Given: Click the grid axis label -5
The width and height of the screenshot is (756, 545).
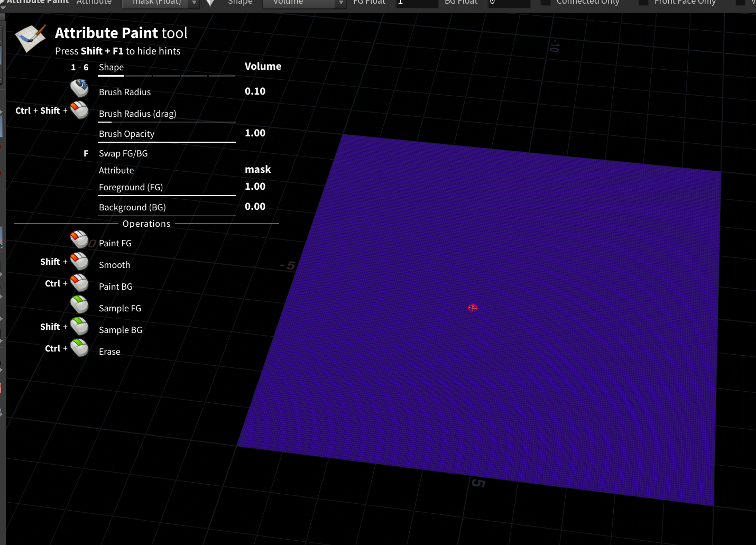Looking at the screenshot, I should click(x=288, y=265).
